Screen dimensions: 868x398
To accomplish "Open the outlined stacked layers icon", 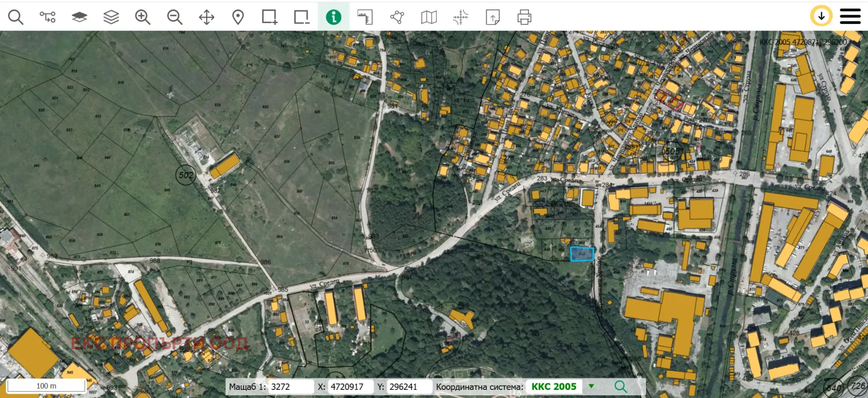I will click(x=111, y=17).
